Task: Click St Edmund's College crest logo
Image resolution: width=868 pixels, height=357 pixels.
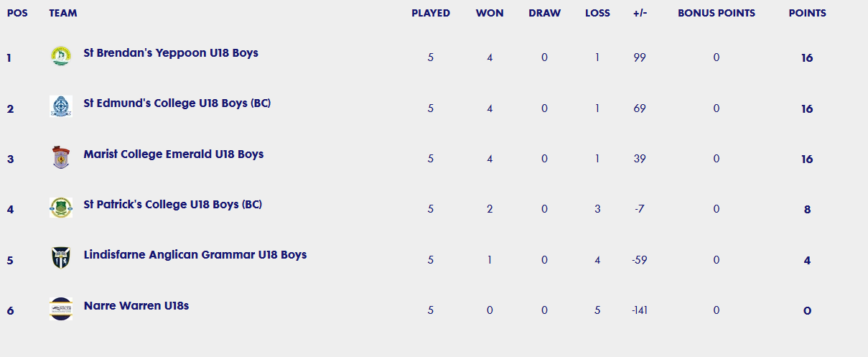Action: tap(61, 106)
